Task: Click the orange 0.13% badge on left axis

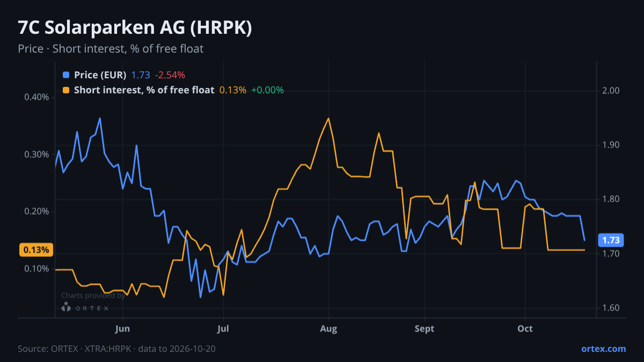Action: (36, 250)
